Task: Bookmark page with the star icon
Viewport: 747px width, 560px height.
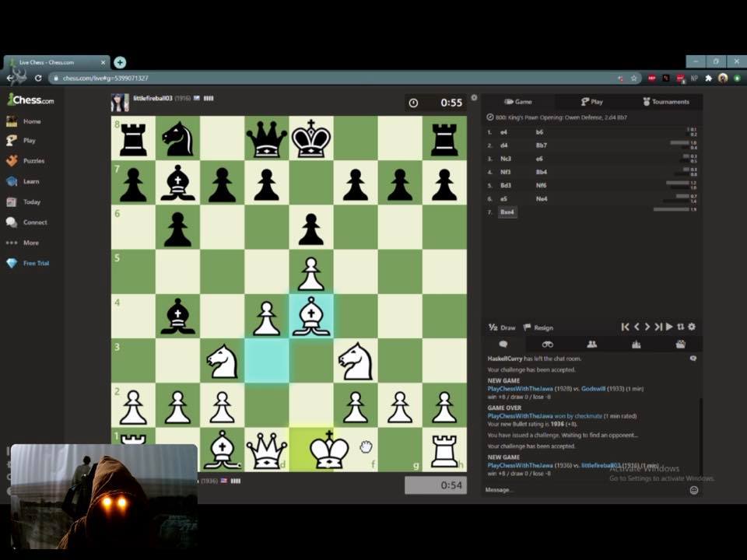Action: pos(634,79)
